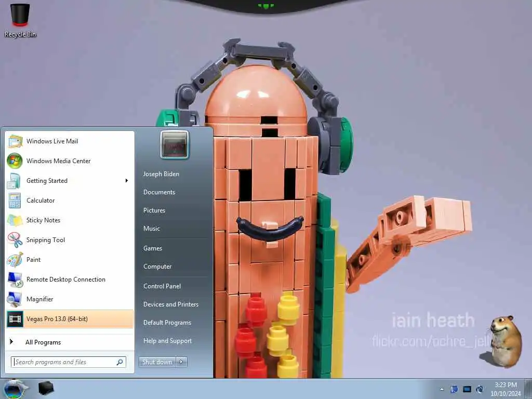Launch Windows Live Mail from Start menu
Screen dimensions: 532x399
(70, 141)
